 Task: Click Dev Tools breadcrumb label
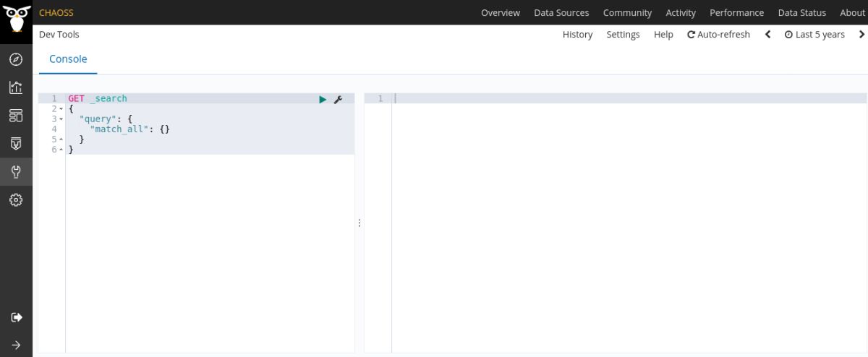click(x=59, y=35)
